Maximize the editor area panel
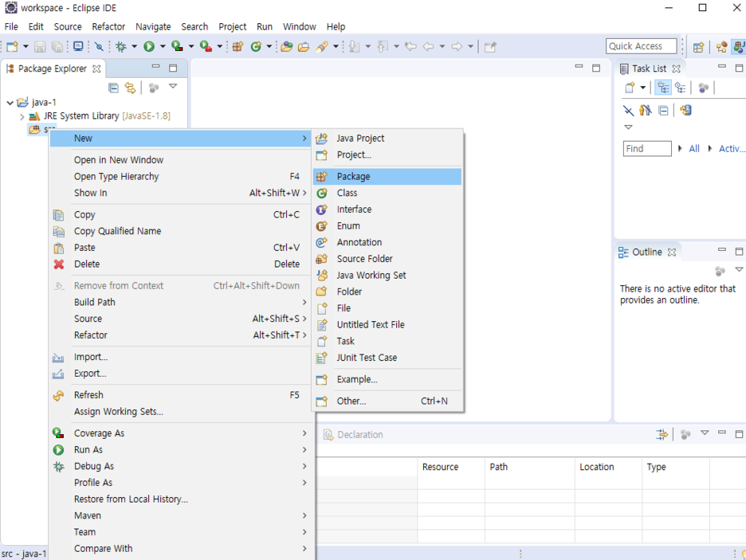 pyautogui.click(x=595, y=68)
